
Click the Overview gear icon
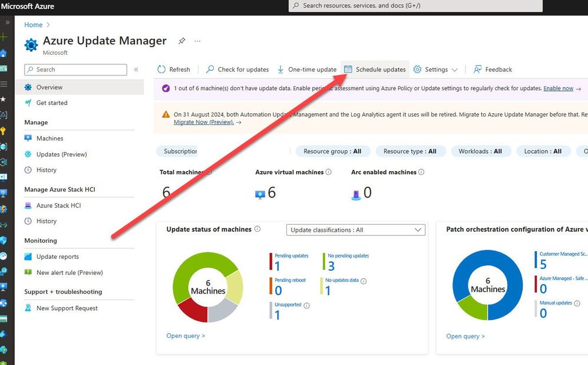point(28,87)
